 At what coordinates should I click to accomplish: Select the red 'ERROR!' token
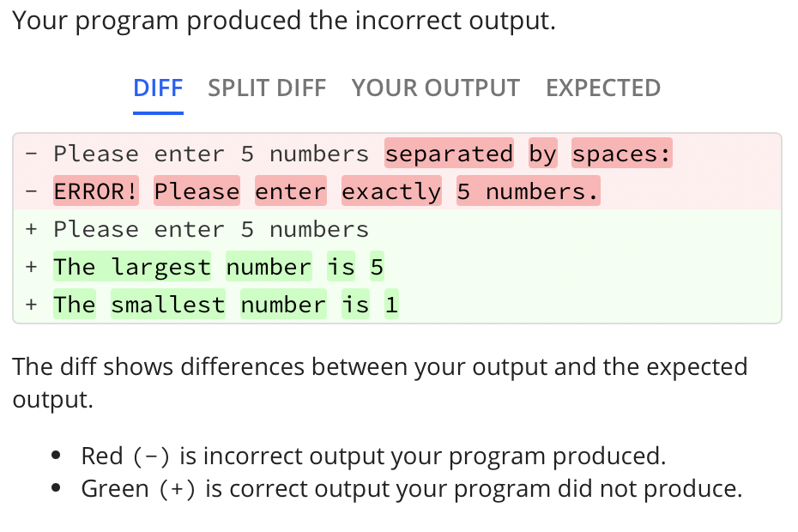95,190
